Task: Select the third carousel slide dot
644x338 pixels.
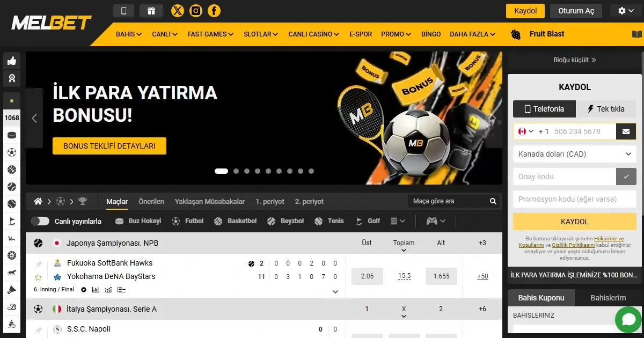Action: tap(247, 171)
